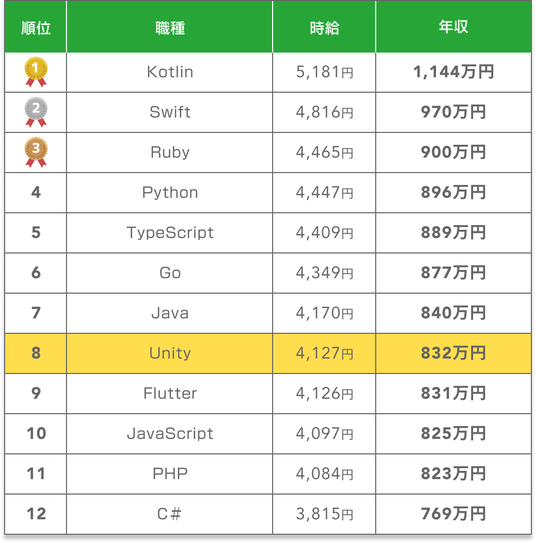Click Ruby annual income 900万円
This screenshot has width=536, height=543.
453,152
